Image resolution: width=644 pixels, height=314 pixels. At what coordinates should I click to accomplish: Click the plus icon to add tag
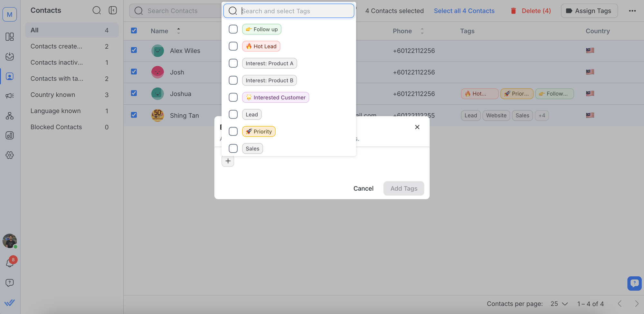[228, 161]
